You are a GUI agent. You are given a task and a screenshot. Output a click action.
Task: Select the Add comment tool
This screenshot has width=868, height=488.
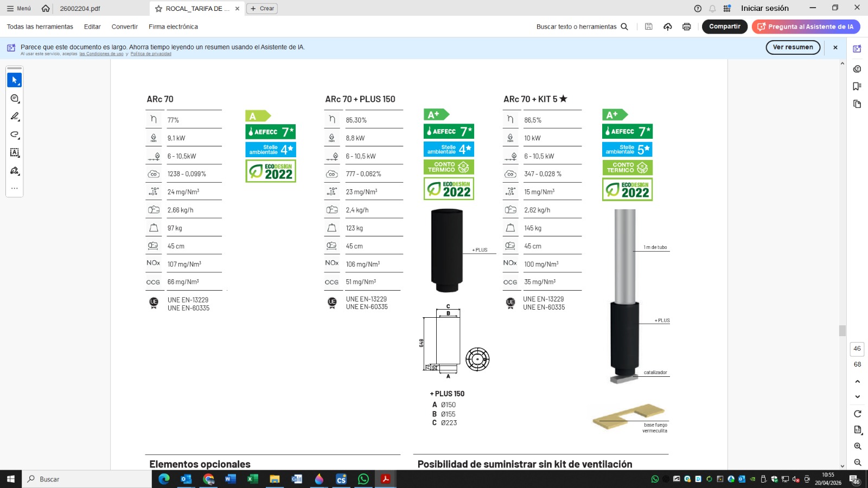tap(15, 98)
